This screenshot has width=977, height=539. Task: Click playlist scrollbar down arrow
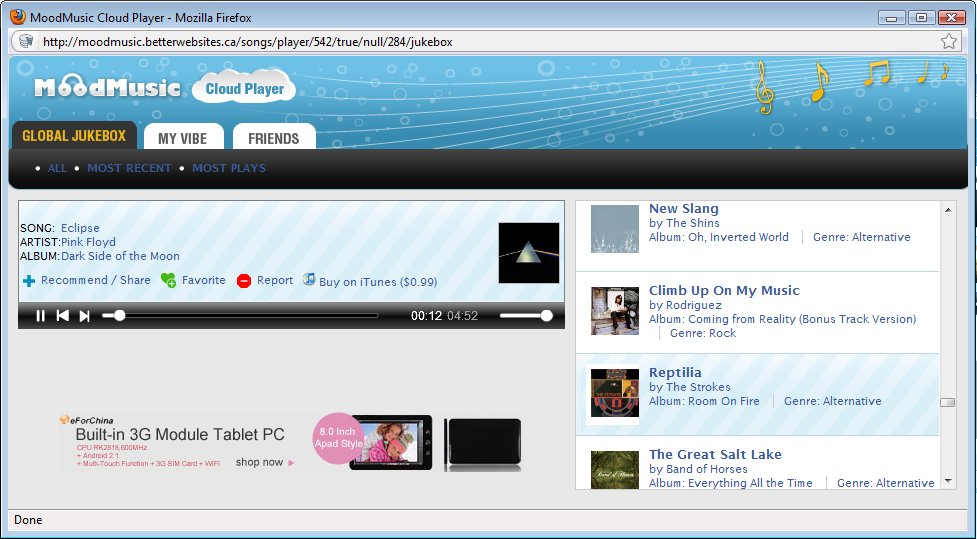coord(948,481)
